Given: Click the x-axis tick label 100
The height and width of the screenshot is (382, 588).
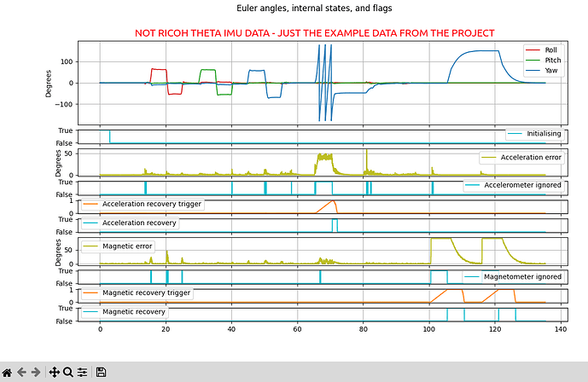Looking at the screenshot, I should pos(429,329).
